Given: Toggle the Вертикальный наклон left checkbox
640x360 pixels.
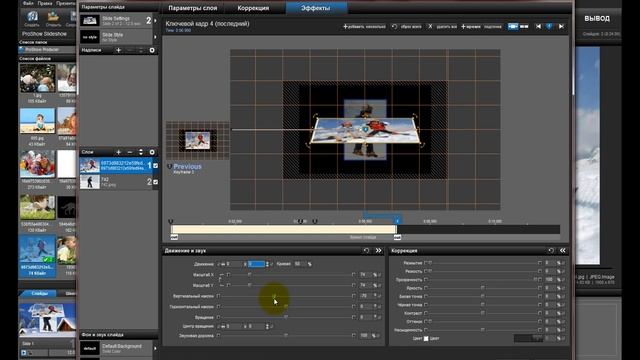Looking at the screenshot, I should point(218,296).
